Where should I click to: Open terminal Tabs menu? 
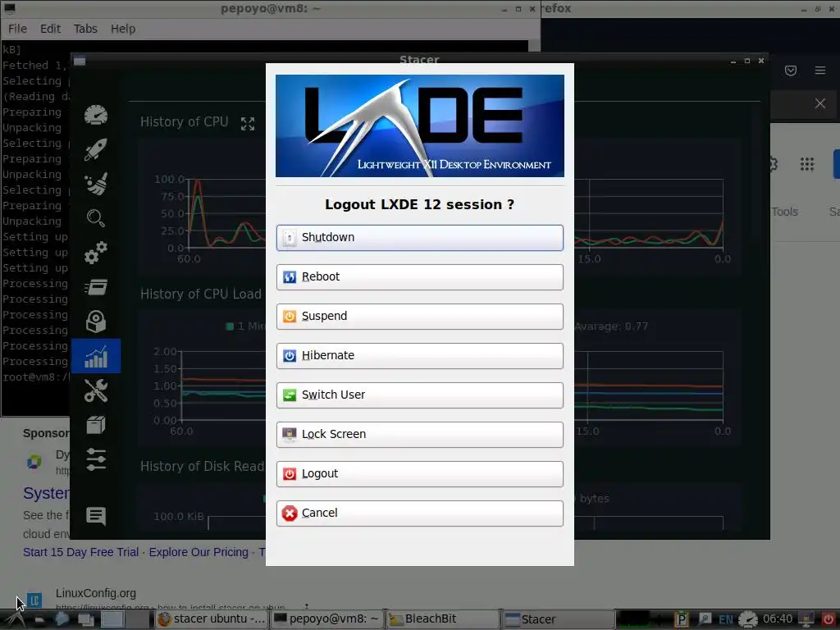click(85, 29)
